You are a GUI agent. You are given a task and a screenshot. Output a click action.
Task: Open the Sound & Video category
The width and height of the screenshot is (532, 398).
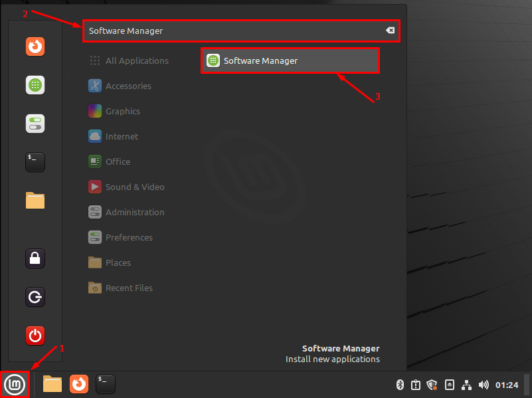coord(134,187)
